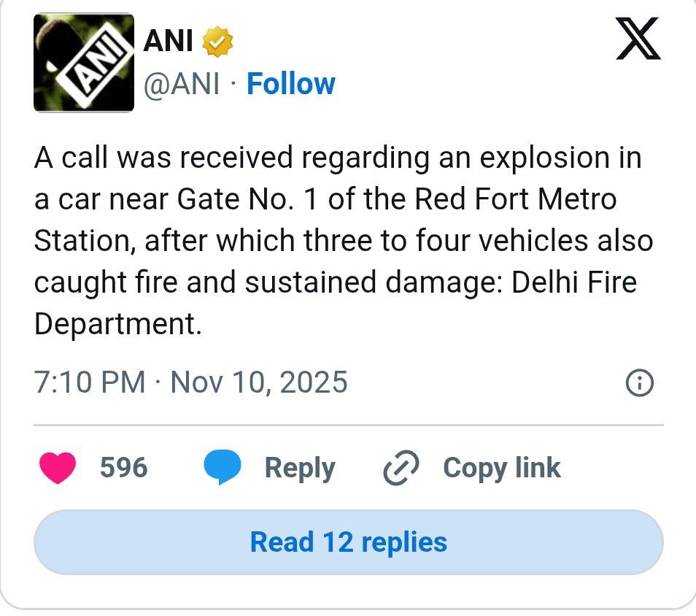Click the 7:10 PM time in timestamp
This screenshot has height=616, width=696.
[x=89, y=382]
